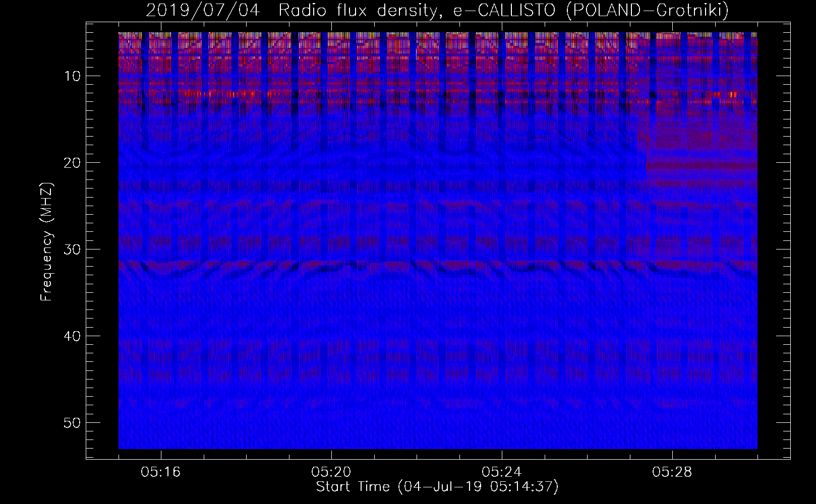The width and height of the screenshot is (816, 504).
Task: Click the 30 frequency tick label
Action: tap(73, 249)
